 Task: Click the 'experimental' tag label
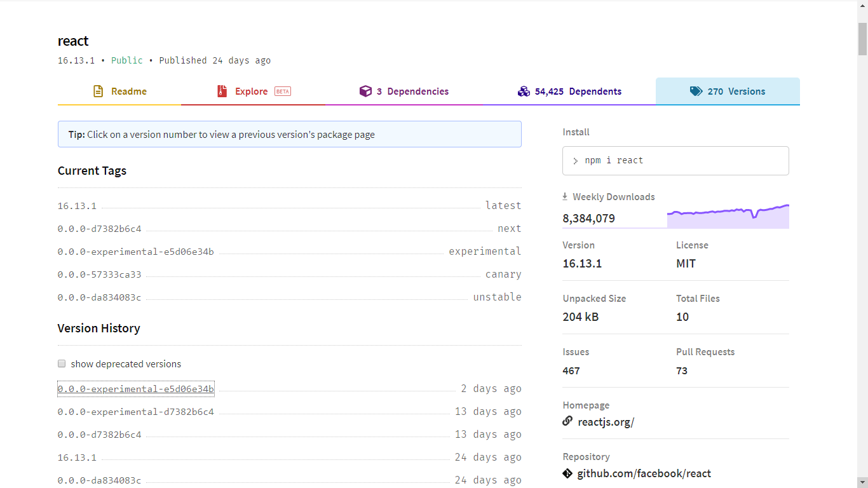point(485,252)
